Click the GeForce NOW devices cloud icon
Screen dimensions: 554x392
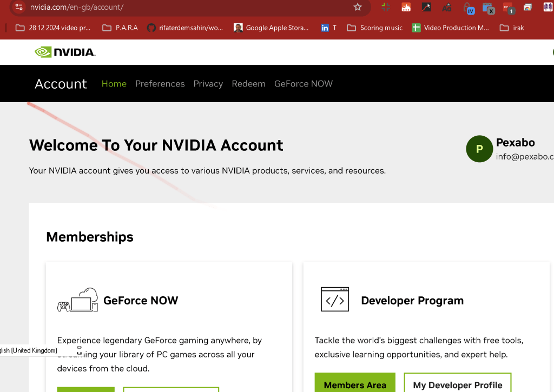click(x=78, y=300)
